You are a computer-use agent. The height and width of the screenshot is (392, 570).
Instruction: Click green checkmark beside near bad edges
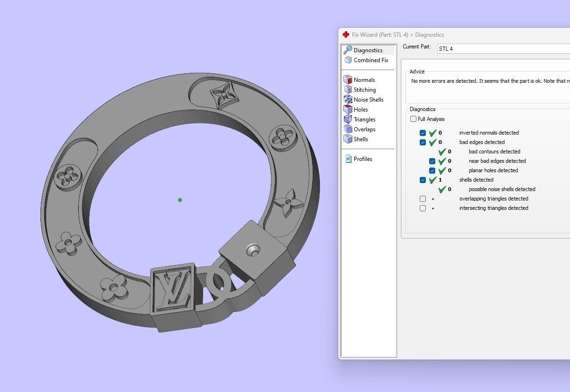pos(442,161)
